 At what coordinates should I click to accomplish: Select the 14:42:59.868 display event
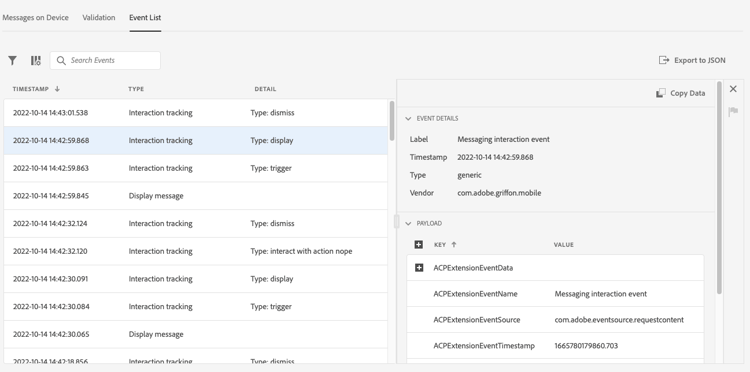[x=196, y=141]
